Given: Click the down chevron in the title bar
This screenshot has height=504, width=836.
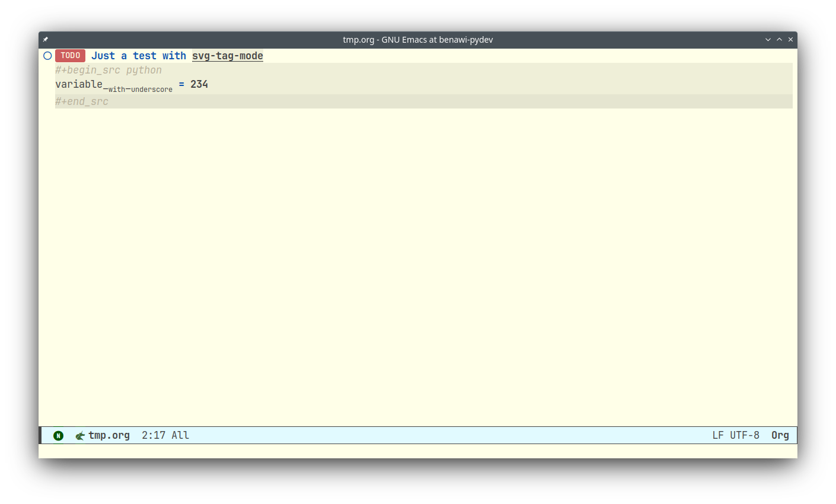Looking at the screenshot, I should 768,39.
